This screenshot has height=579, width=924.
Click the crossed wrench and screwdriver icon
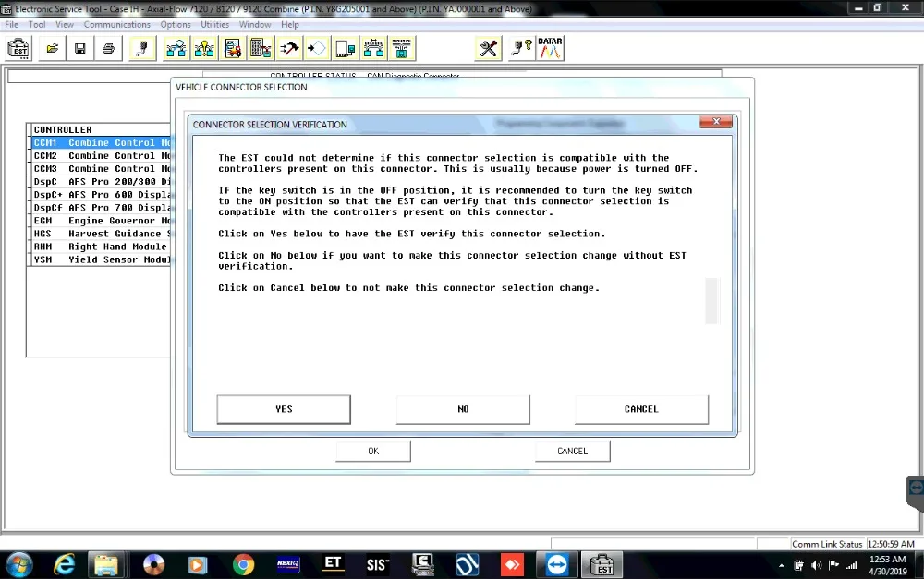(x=488, y=48)
